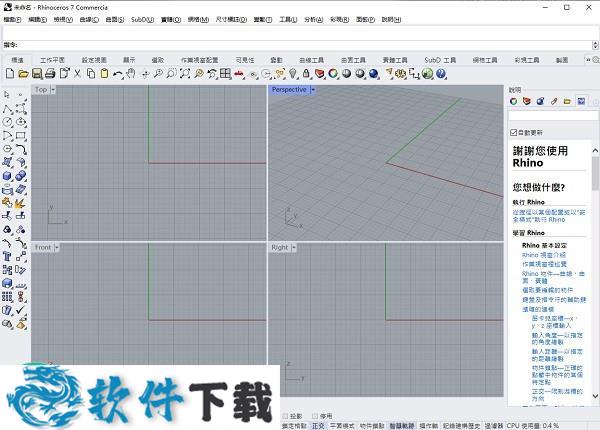Screen dimensions: 600x430
Task: Toggle the 投影 checkbox in osnap bar
Action: (285, 416)
